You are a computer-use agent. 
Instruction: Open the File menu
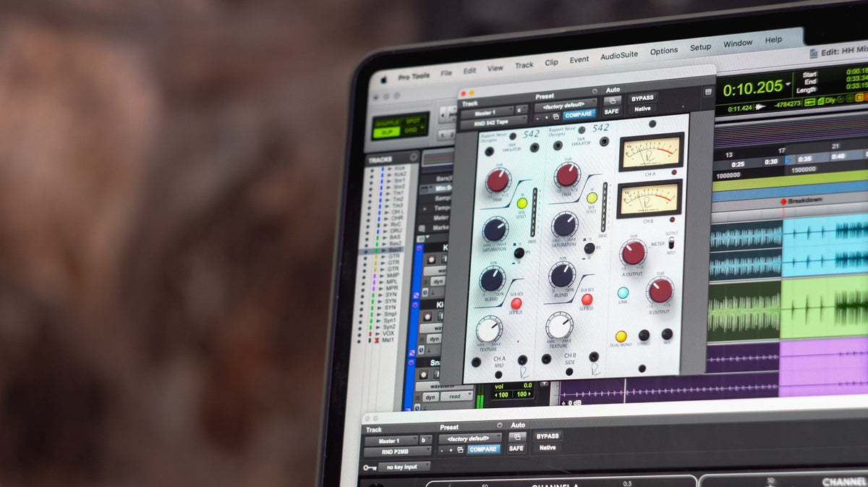click(446, 73)
